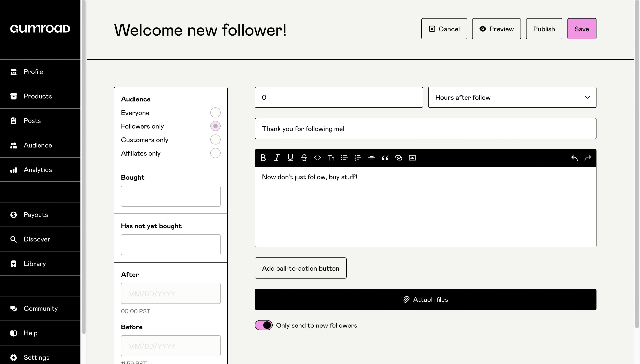Screen dimensions: 640x364
Task: Open the Bought products selector
Action: 171,196
